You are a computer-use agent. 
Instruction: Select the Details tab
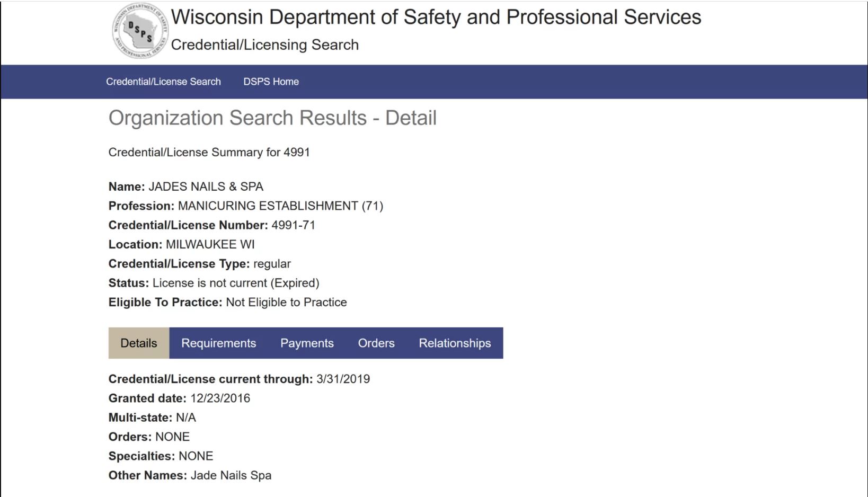pos(139,343)
